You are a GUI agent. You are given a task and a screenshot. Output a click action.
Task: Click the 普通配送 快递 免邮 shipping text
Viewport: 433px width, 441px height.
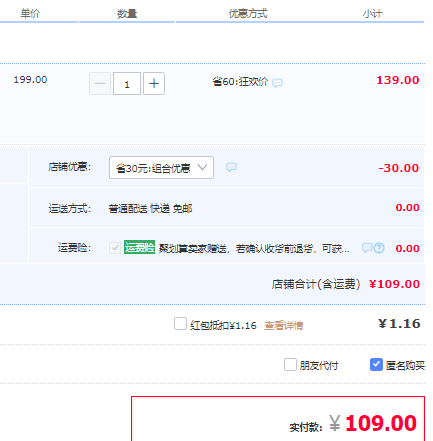point(150,209)
